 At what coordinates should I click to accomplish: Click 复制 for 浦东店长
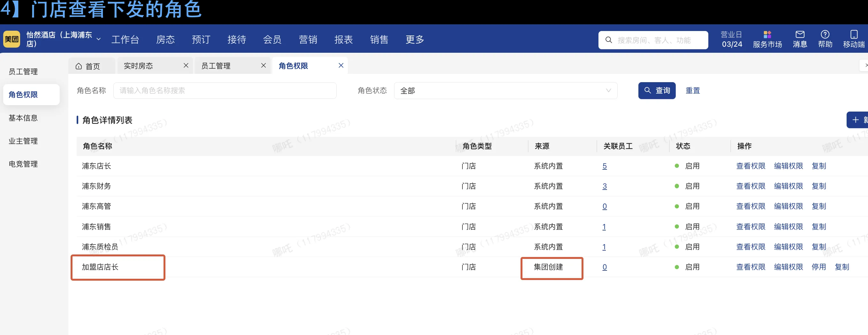819,166
